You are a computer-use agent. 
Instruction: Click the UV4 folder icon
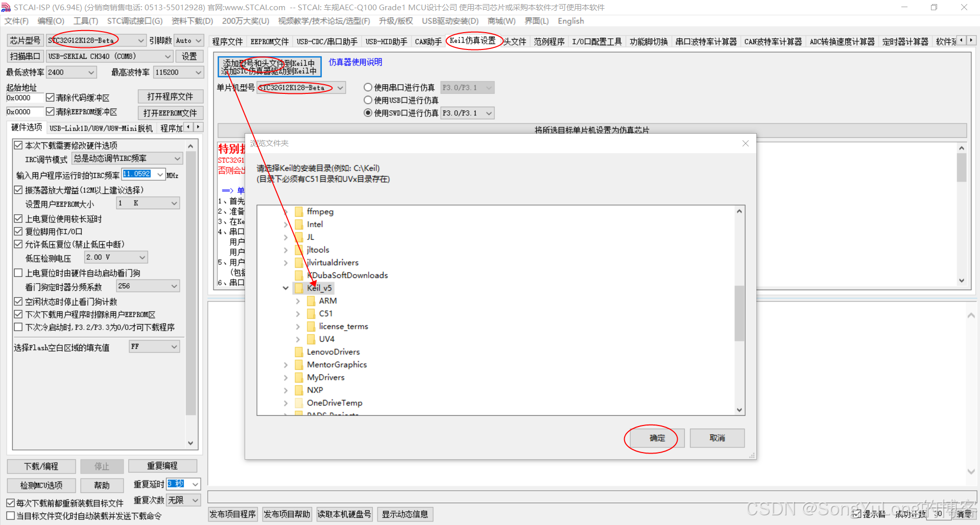pos(312,339)
